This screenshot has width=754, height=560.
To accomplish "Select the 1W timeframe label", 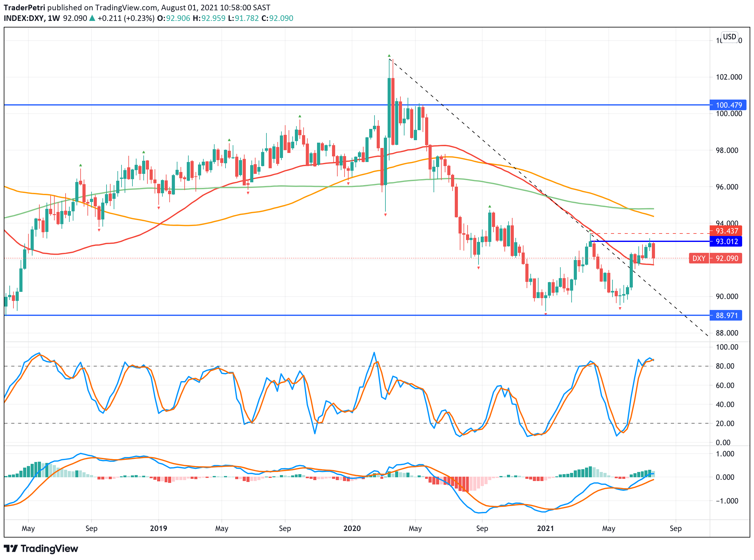I will click(x=54, y=18).
